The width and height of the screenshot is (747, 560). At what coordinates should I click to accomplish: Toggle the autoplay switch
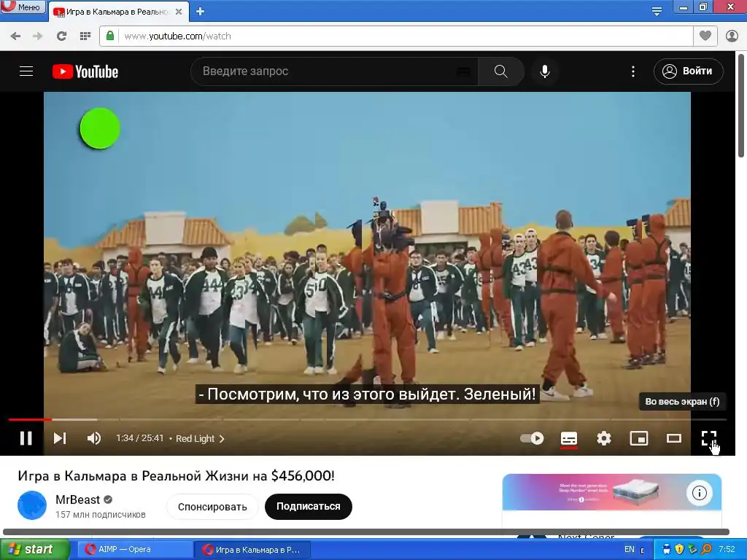pyautogui.click(x=532, y=438)
